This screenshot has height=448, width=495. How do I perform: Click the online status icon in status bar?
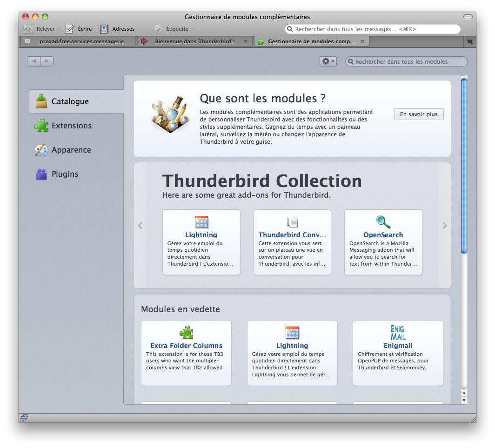pyautogui.click(x=24, y=418)
